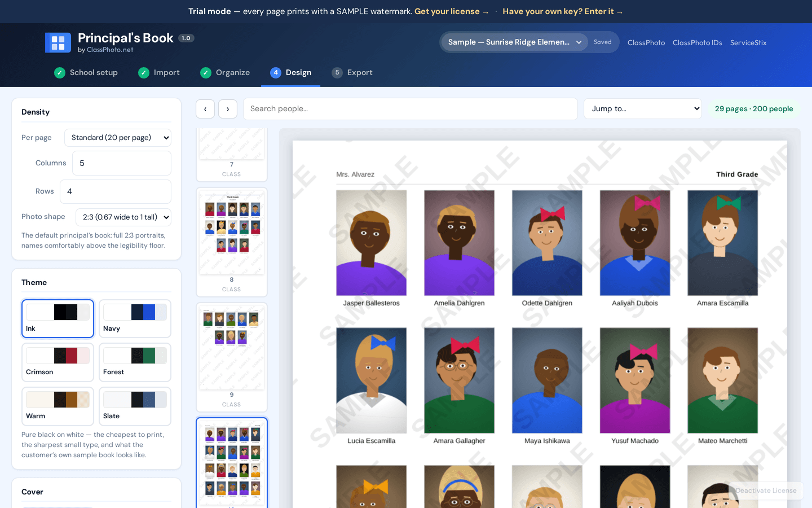Click the Principal's Book logo icon

[x=58, y=43]
